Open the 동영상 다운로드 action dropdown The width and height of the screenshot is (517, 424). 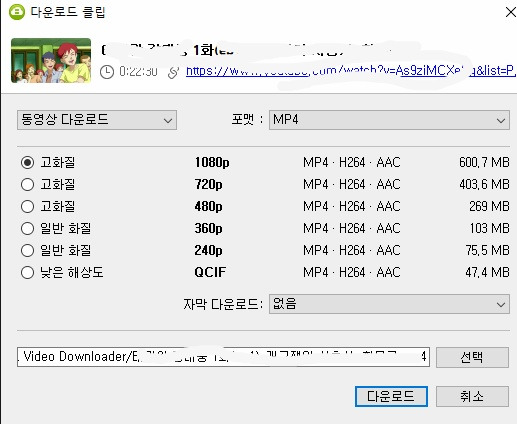click(97, 120)
